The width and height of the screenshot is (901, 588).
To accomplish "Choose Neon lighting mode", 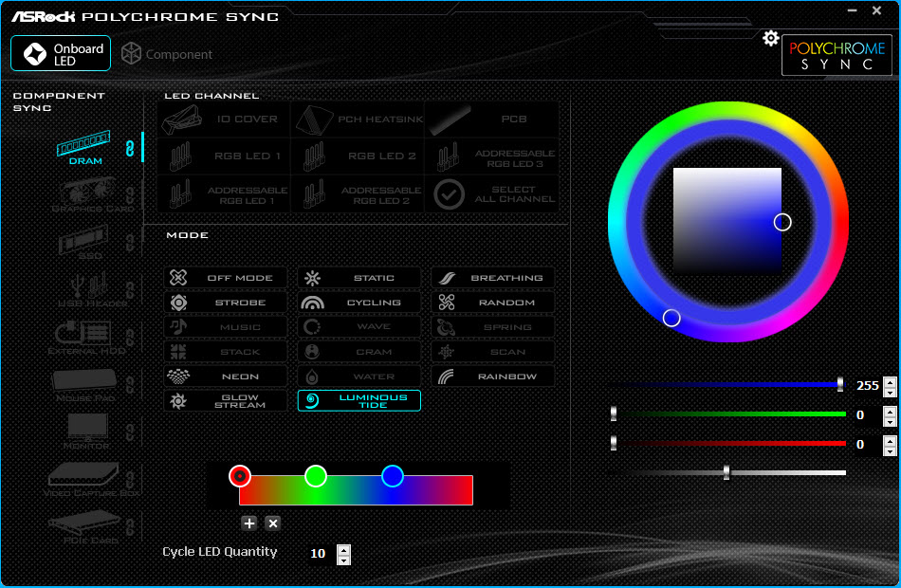I will (x=226, y=377).
